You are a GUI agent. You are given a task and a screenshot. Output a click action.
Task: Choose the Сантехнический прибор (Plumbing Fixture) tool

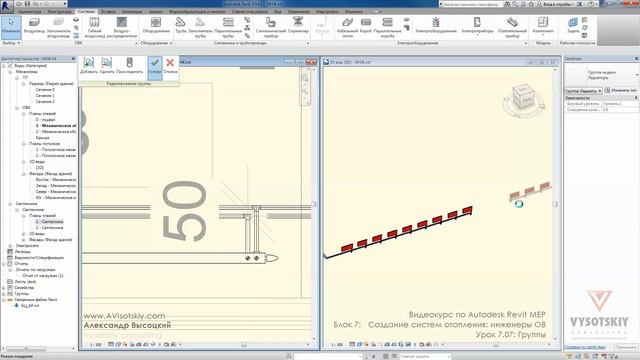(271, 27)
